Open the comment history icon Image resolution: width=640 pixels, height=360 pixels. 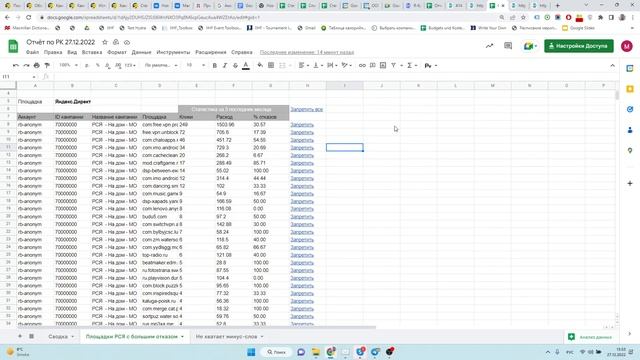(x=508, y=46)
